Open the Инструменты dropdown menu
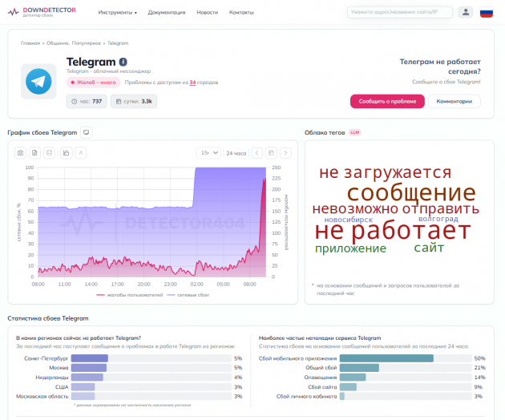 [x=117, y=13]
